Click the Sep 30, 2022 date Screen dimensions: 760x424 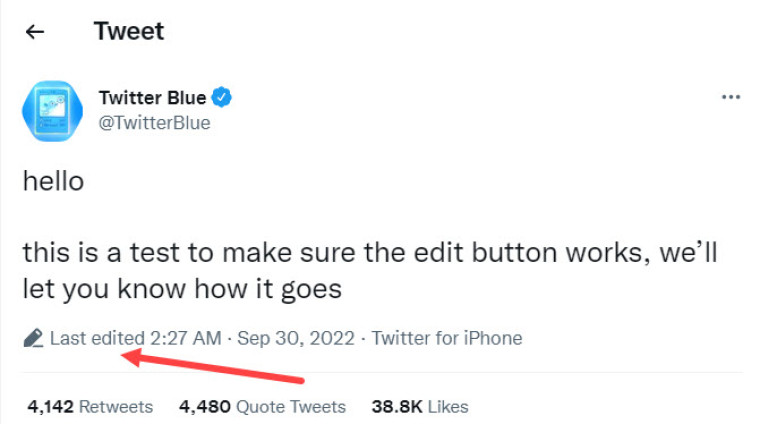(296, 338)
